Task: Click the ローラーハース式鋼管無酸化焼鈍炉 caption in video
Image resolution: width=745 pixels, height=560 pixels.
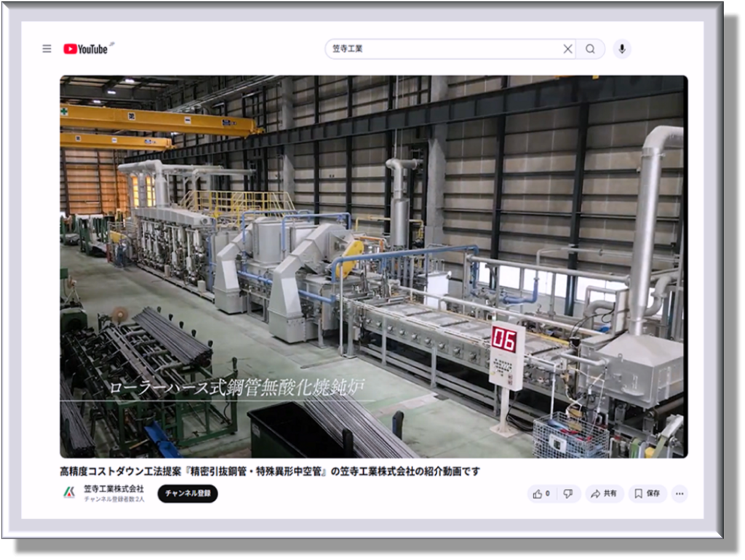Action: tap(236, 387)
